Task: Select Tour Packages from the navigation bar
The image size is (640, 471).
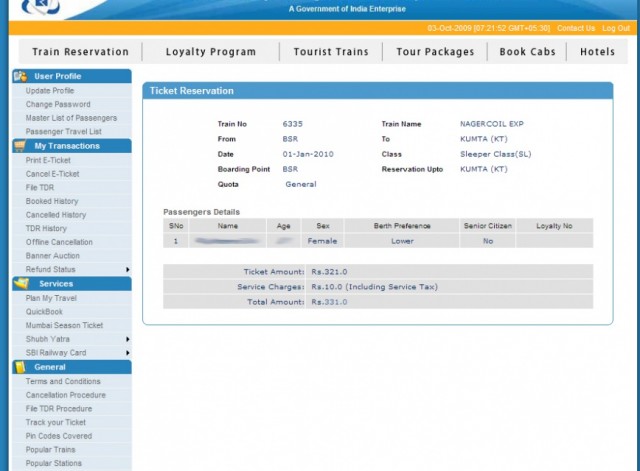Action: pyautogui.click(x=435, y=52)
